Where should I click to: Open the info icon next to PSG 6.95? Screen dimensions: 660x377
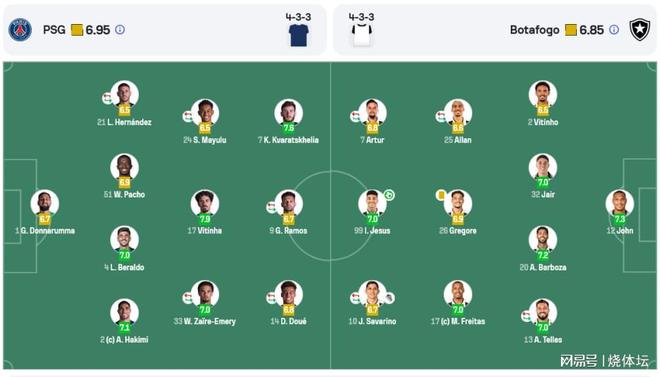[120, 30]
